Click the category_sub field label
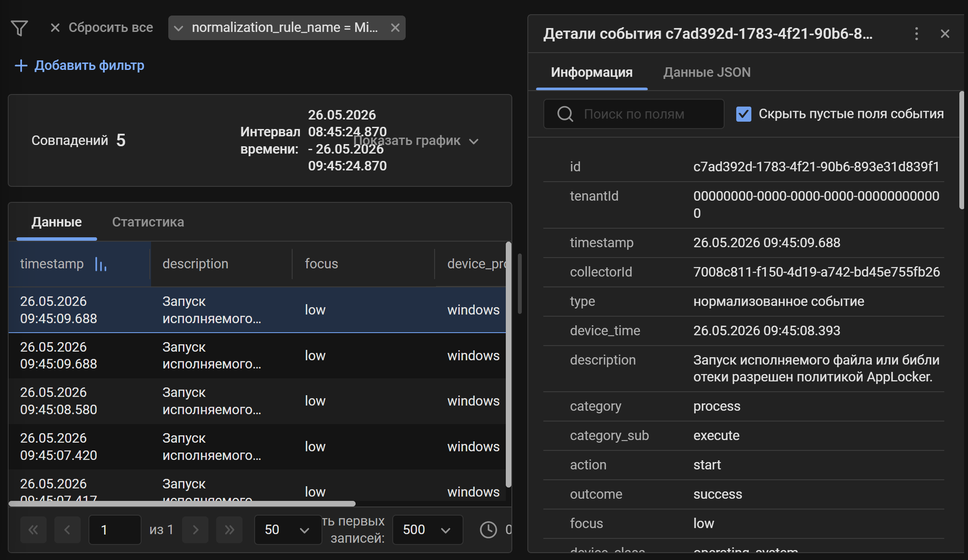This screenshot has height=560, width=968. [x=609, y=435]
